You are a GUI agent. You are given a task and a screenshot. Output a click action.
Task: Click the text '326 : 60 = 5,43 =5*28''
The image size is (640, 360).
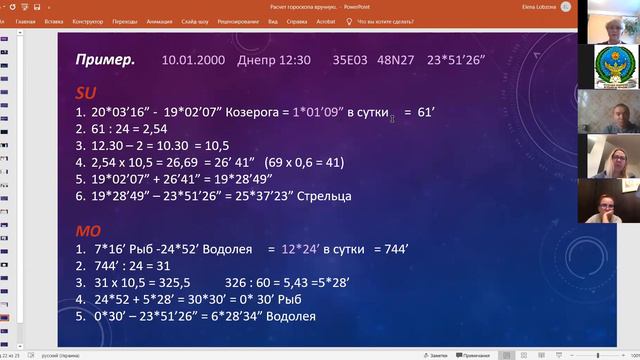[x=287, y=282]
